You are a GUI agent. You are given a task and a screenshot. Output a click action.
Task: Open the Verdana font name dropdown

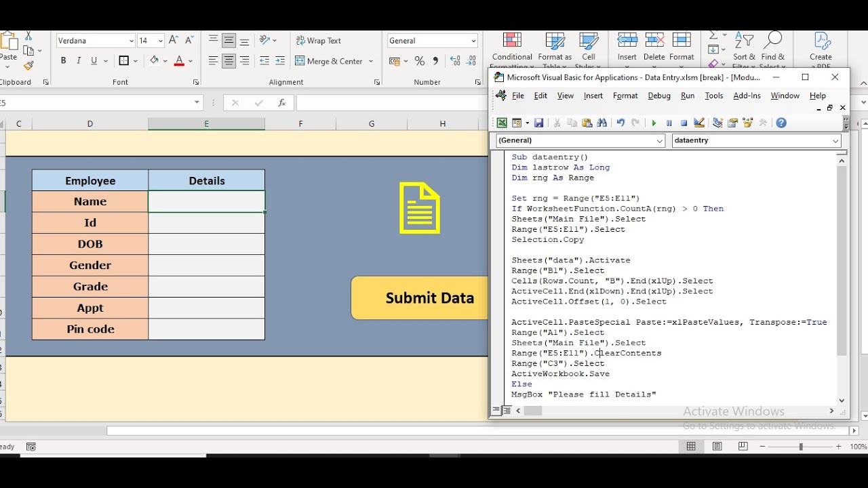[132, 41]
